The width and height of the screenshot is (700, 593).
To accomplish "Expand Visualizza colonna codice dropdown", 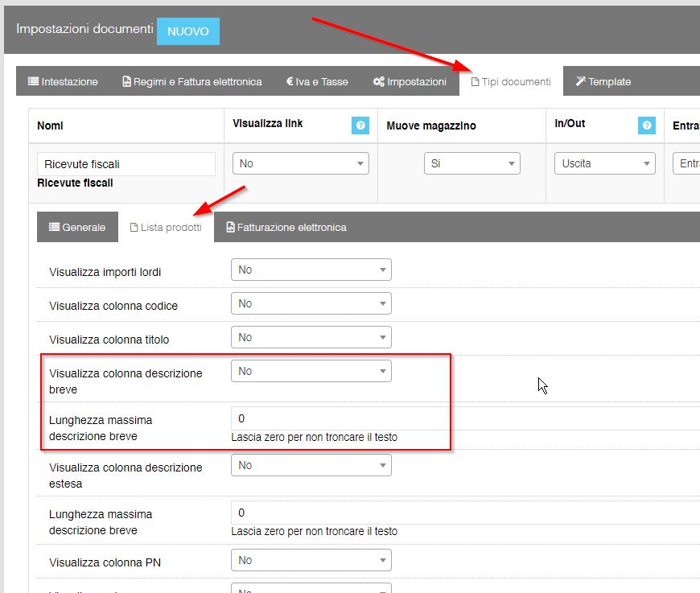I will [311, 303].
